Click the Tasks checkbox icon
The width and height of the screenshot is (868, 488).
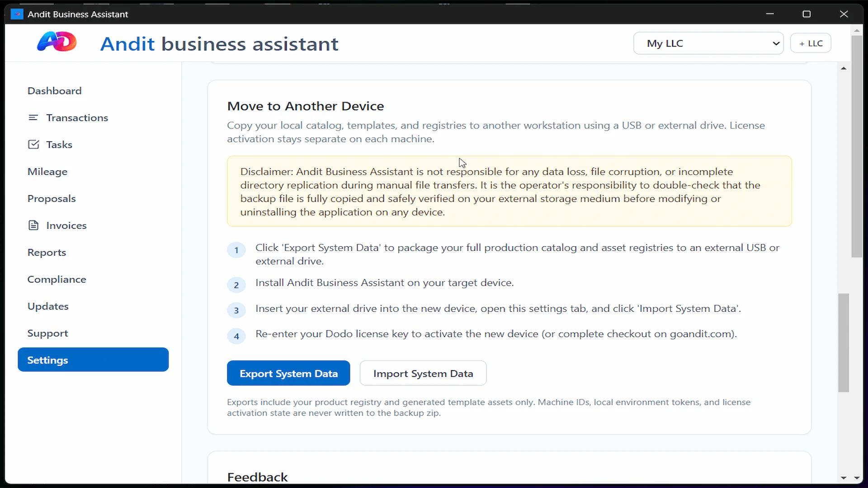[x=33, y=145]
